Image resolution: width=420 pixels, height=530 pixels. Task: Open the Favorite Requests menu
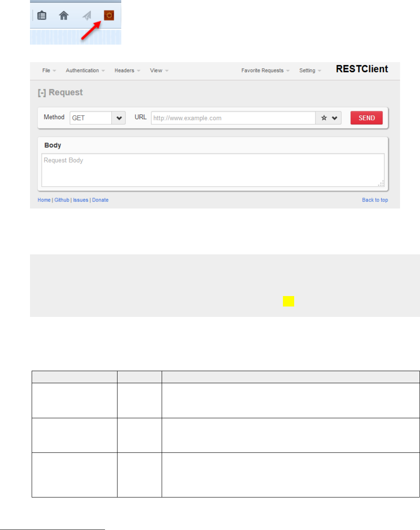coord(265,70)
